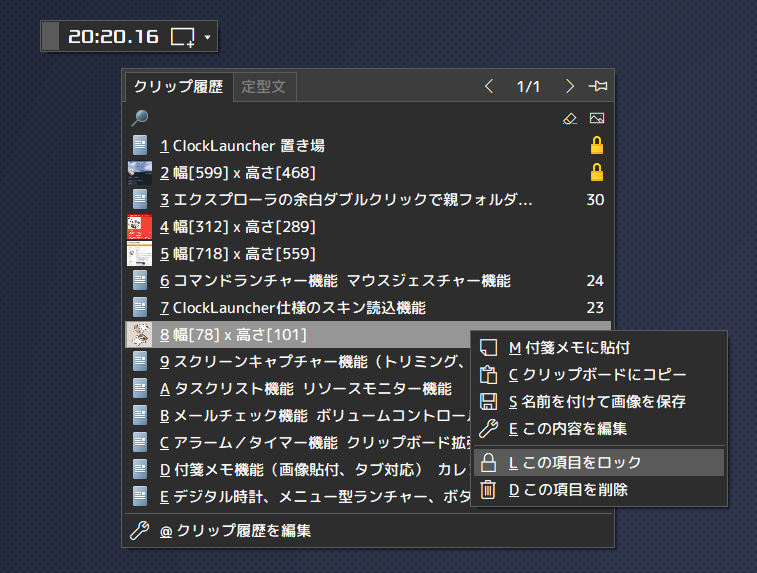Click the thumbnail of the 599x468 image
Viewport: 757px width, 573px height.
140,173
